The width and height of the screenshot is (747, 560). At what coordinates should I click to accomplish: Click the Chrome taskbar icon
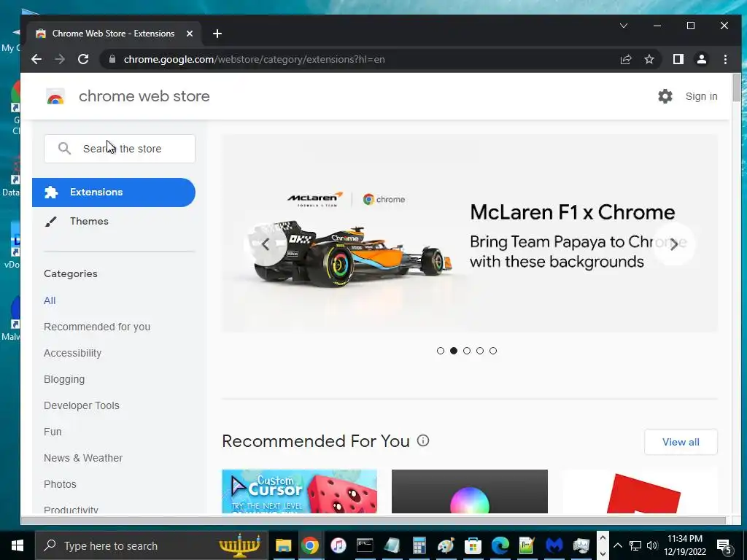point(309,545)
